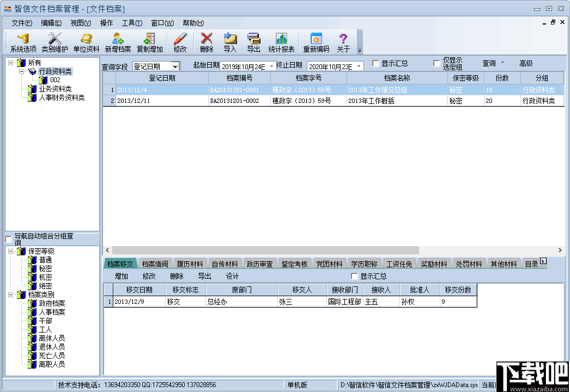Open the 终止日期 date picker dropdown
The height and width of the screenshot is (392, 570).
359,65
